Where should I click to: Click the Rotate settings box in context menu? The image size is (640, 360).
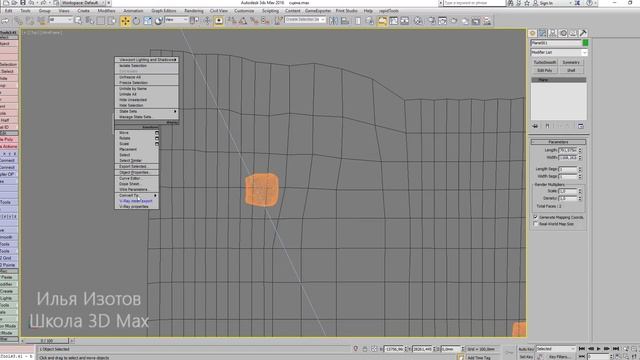[157, 138]
